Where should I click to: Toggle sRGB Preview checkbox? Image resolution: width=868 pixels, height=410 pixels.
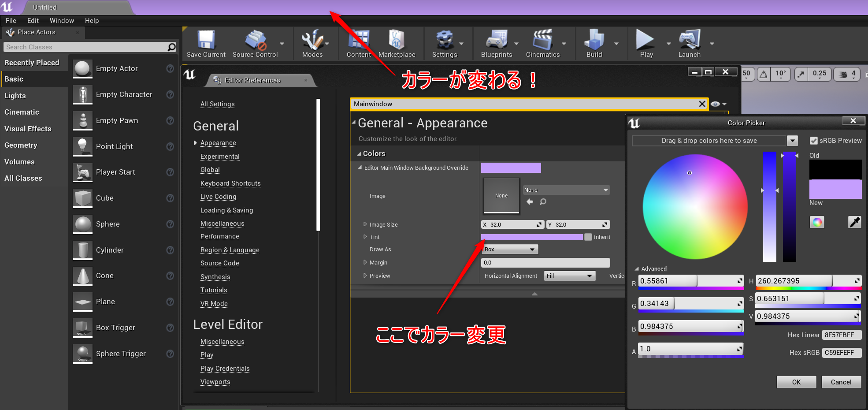coord(814,141)
